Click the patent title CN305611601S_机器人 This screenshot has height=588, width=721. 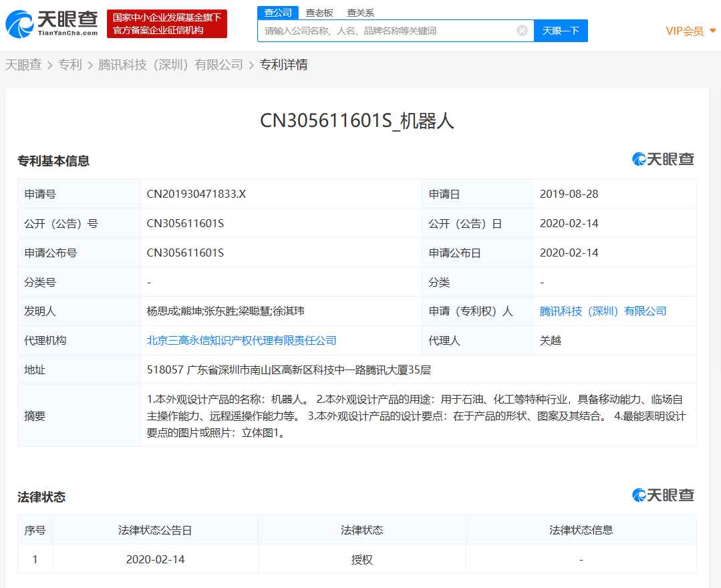[357, 121]
